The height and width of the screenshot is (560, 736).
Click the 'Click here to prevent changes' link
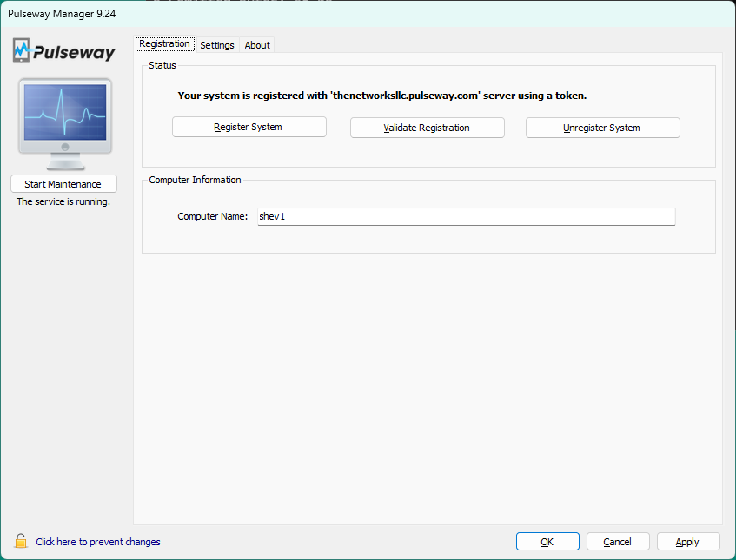[x=98, y=542]
